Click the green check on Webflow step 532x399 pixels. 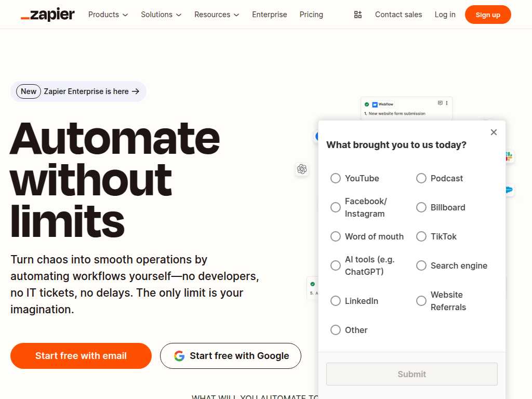[366, 104]
